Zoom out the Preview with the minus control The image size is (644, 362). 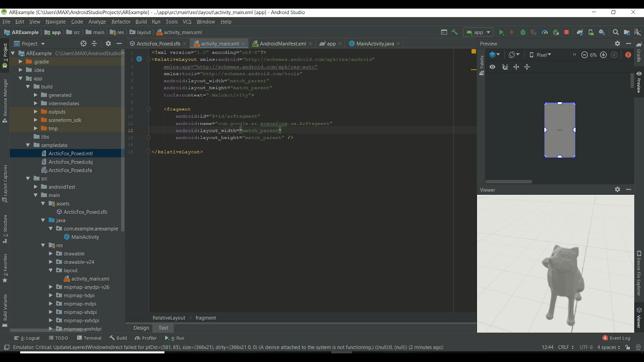[x=585, y=55]
